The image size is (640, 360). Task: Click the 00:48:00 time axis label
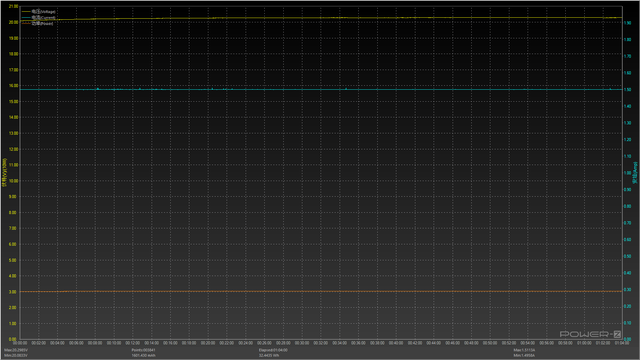[x=471, y=343]
